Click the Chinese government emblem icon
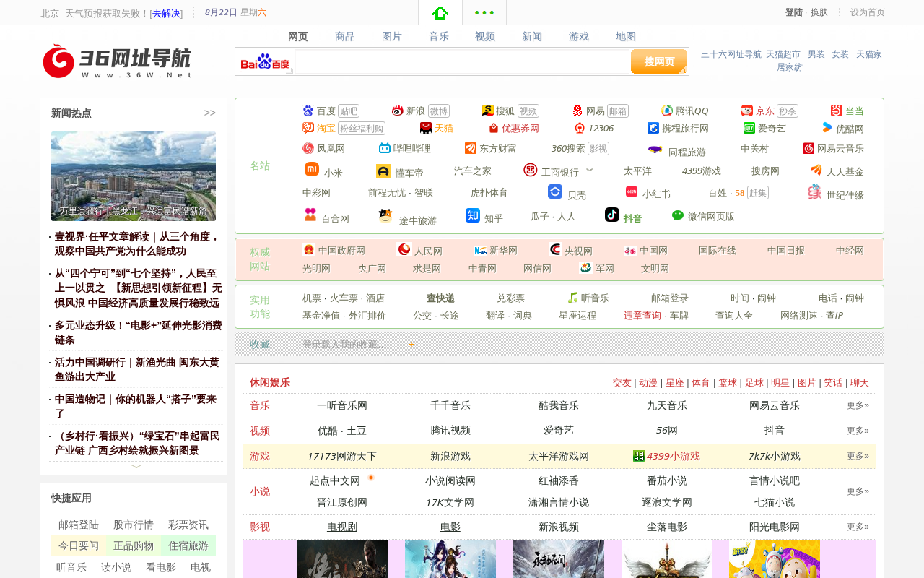Screen dimensions: 924x578 (309, 250)
